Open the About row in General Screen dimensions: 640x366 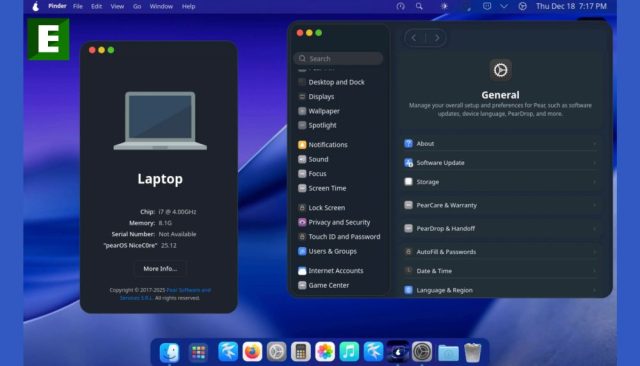pyautogui.click(x=500, y=144)
